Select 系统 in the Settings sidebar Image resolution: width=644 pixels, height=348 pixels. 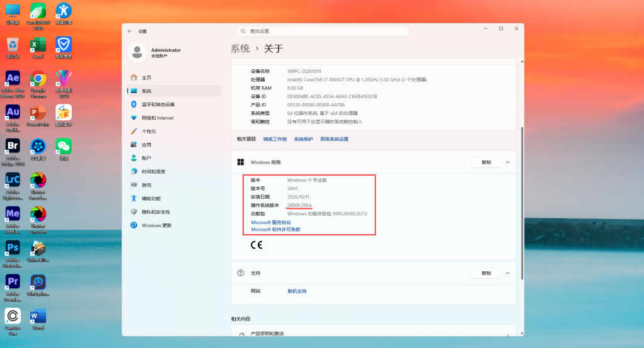coord(174,91)
